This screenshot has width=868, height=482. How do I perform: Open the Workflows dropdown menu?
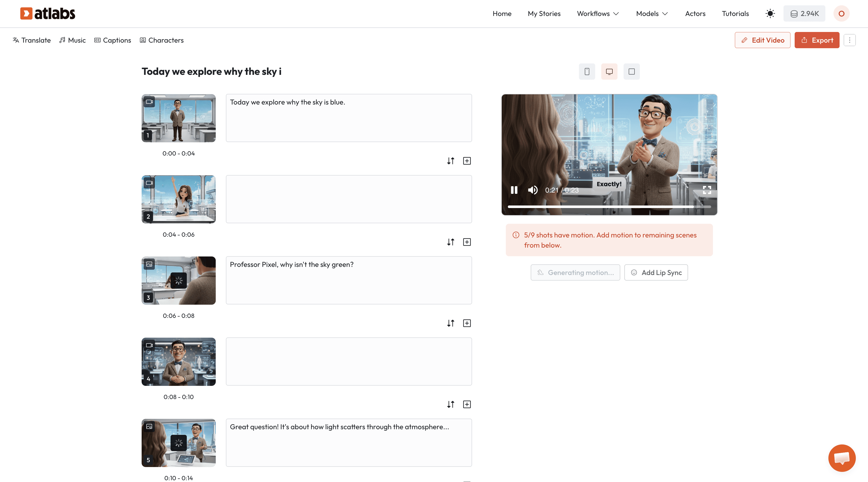[598, 13]
